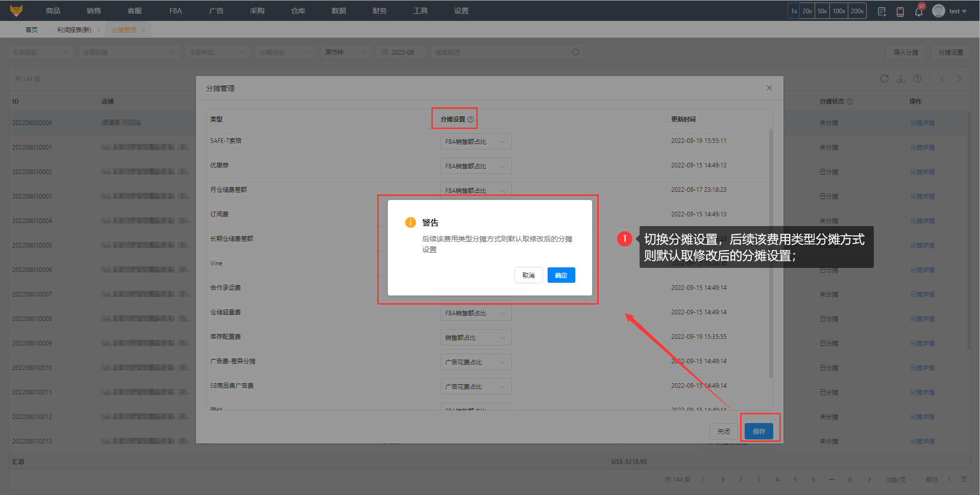Click help icon beside 分摊状态 column header
The height and width of the screenshot is (495, 980).
tap(849, 102)
